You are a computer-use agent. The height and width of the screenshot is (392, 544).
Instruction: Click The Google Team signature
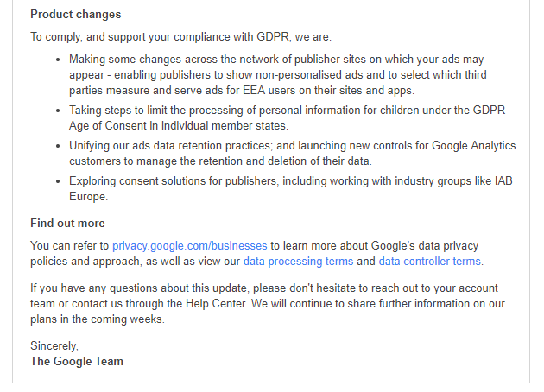77,361
